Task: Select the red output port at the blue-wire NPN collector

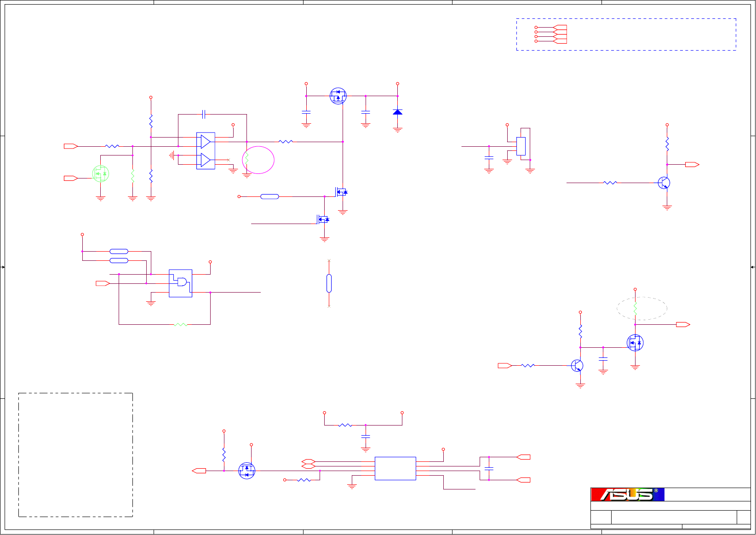Action: (x=692, y=165)
